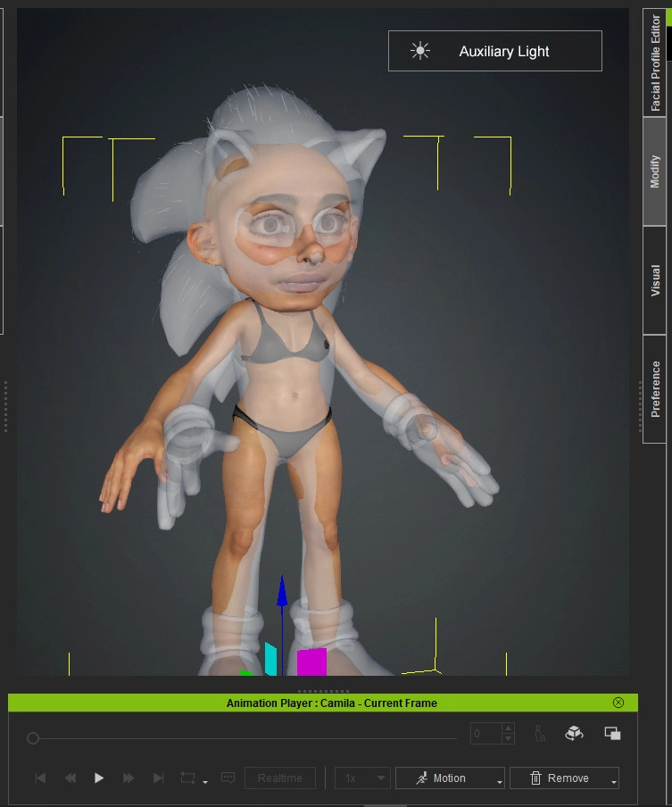Viewport: 672px width, 807px height.
Task: Click the overlapping windows icon
Action: [612, 734]
